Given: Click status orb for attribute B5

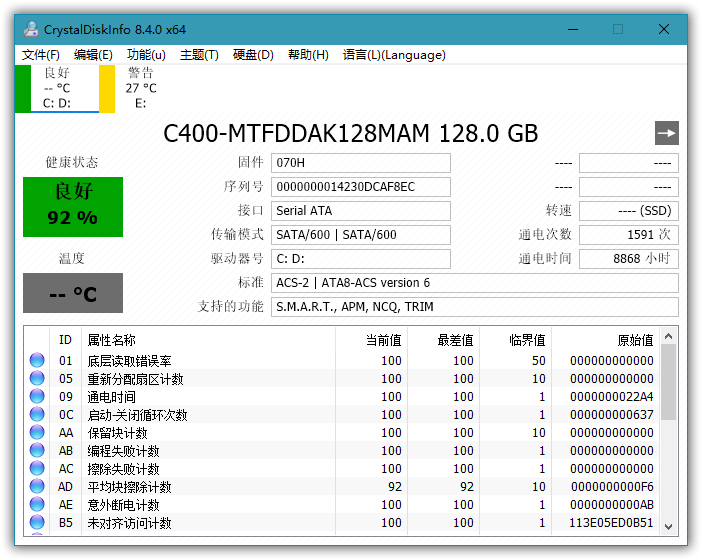Looking at the screenshot, I should tap(37, 522).
